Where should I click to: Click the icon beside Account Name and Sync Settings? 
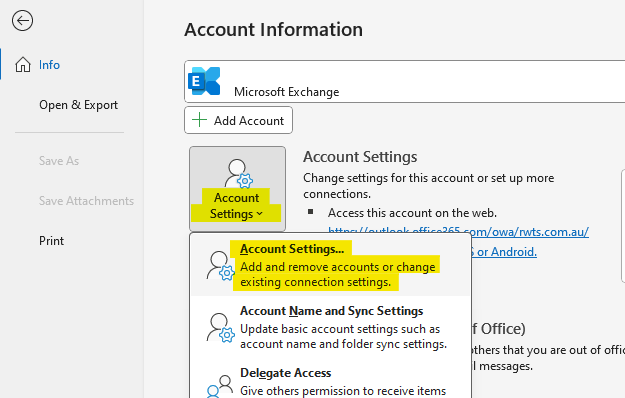(x=220, y=327)
